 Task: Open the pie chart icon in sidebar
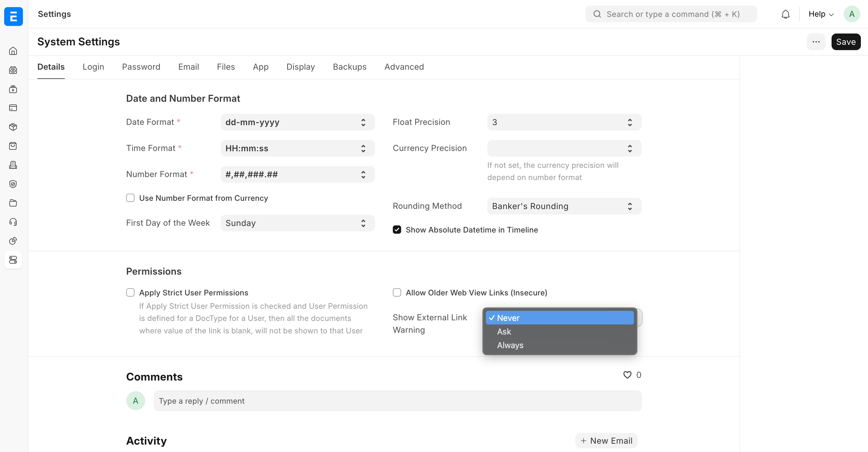[x=13, y=241]
